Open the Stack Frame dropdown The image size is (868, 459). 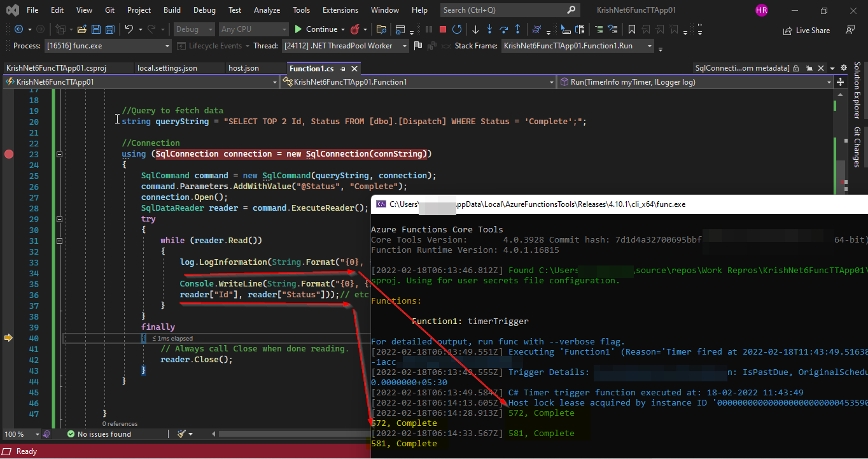point(577,46)
